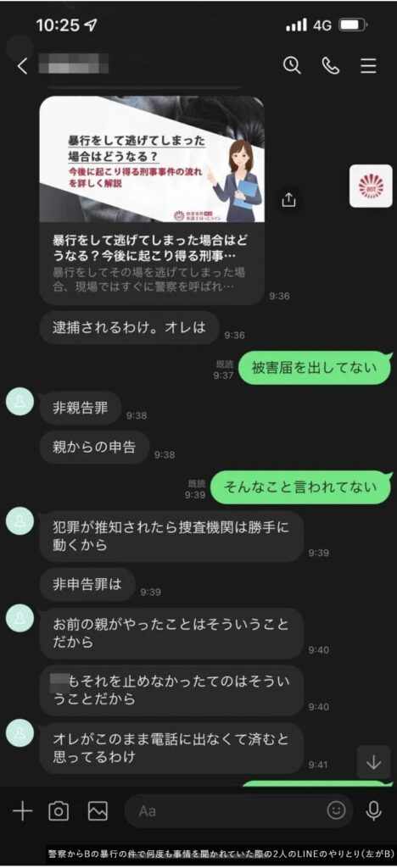Open the emoji sticker picker
Image resolution: width=397 pixels, height=868 pixels.
point(336,811)
